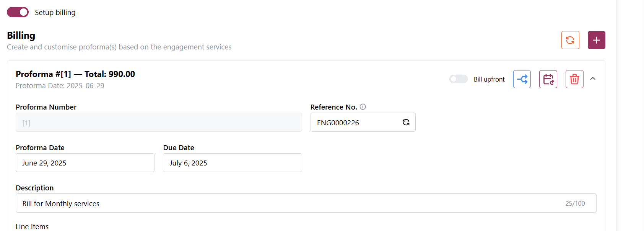Delete Proforma #[1] using trash icon
Image resolution: width=644 pixels, height=231 pixels.
click(574, 79)
